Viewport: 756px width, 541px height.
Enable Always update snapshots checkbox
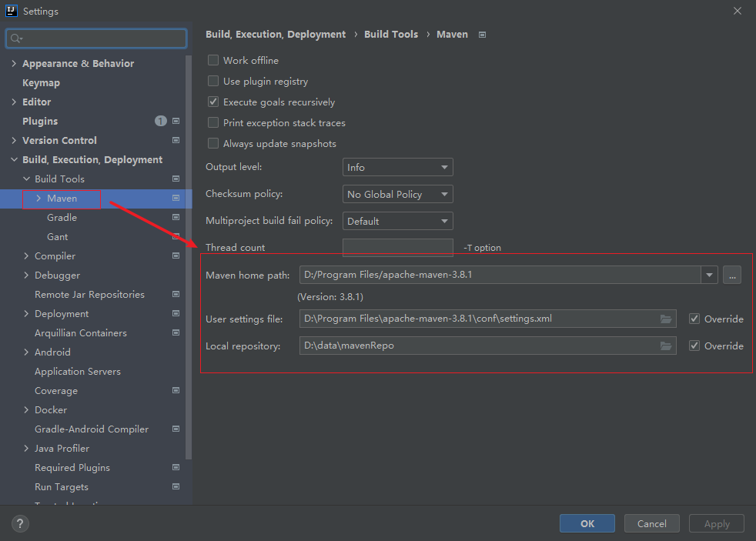click(x=213, y=143)
